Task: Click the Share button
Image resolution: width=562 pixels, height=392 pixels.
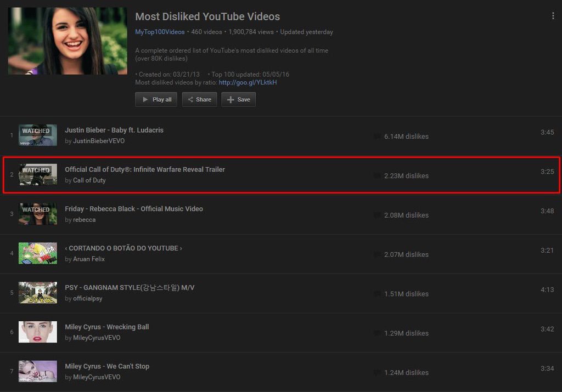Action: (x=200, y=100)
